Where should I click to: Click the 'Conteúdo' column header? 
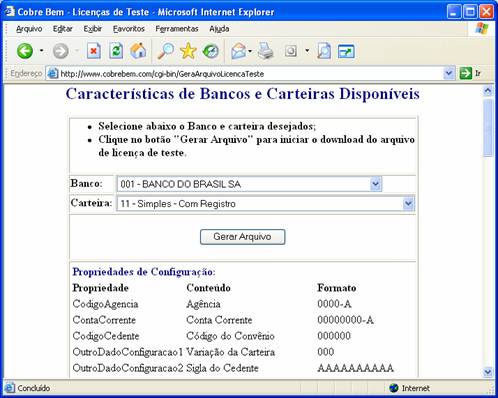[x=208, y=288]
